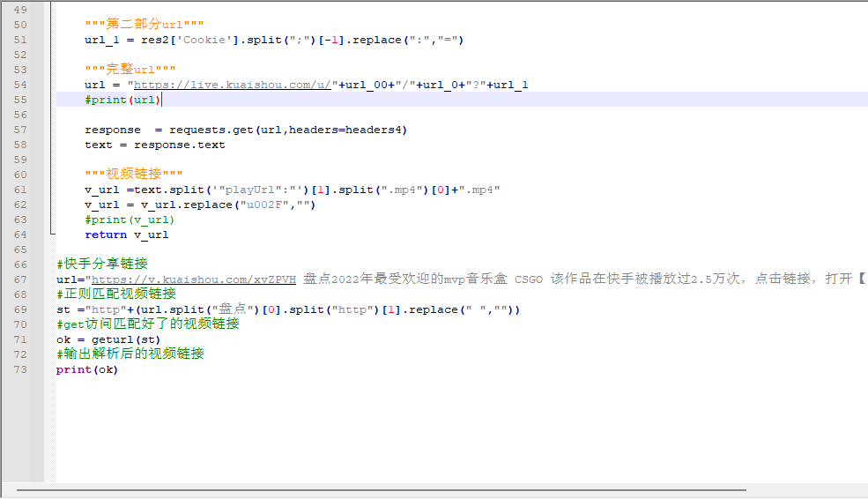Click line number 67 in gutter
Viewport: 868px width, 499px height.
[20, 279]
